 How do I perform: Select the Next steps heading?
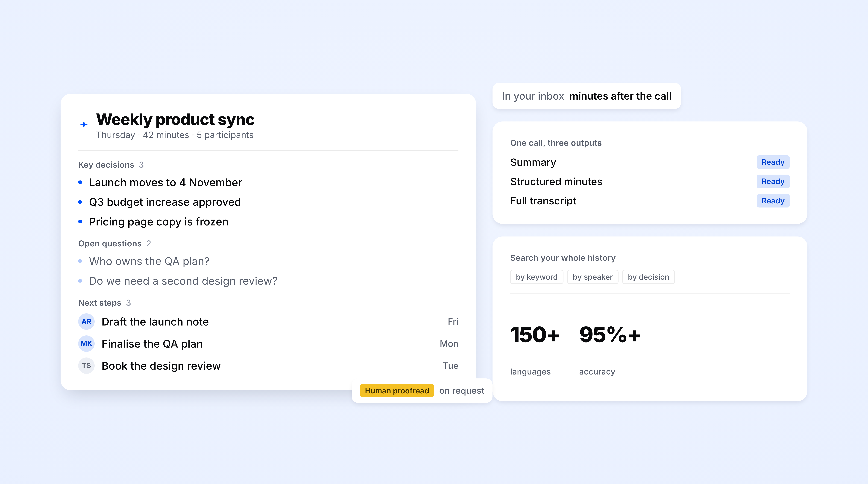pyautogui.click(x=100, y=303)
